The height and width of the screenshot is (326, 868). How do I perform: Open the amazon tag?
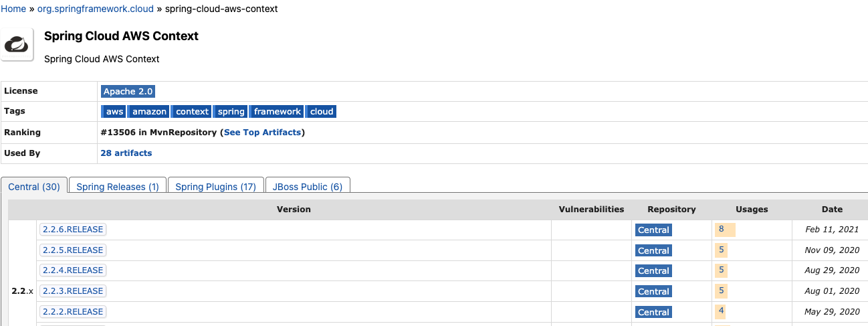(x=149, y=112)
